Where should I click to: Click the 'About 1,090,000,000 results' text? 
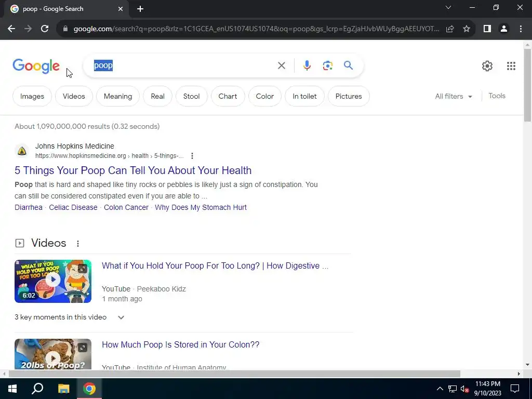[x=87, y=127]
